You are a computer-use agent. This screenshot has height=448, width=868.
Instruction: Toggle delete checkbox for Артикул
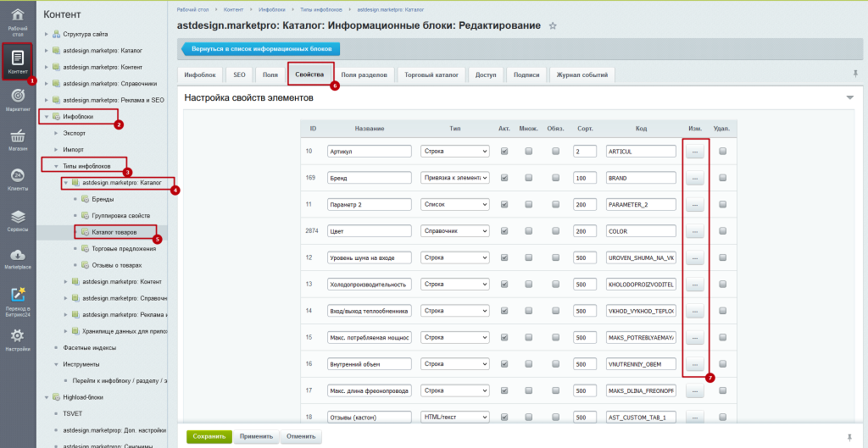[722, 151]
